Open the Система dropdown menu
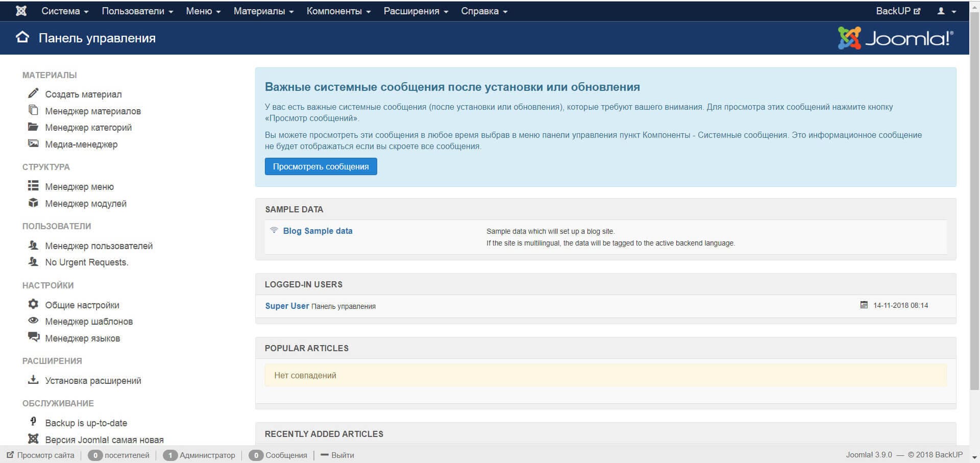The height and width of the screenshot is (463, 980). [65, 11]
